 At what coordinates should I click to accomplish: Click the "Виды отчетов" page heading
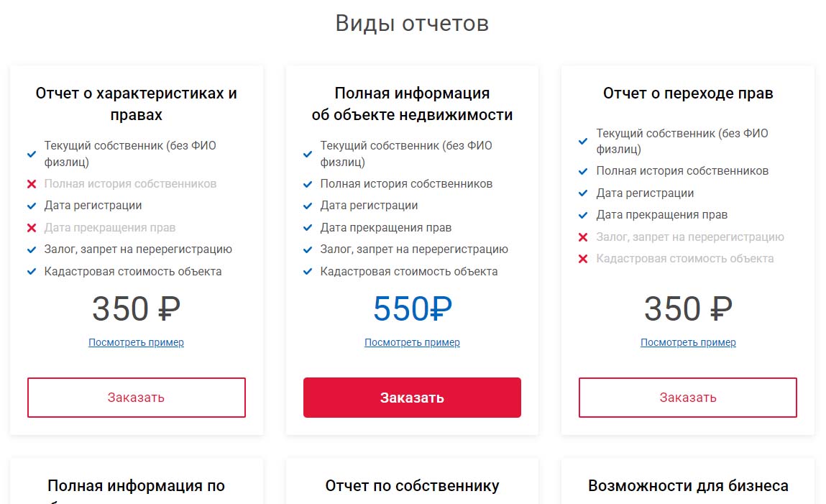[412, 23]
